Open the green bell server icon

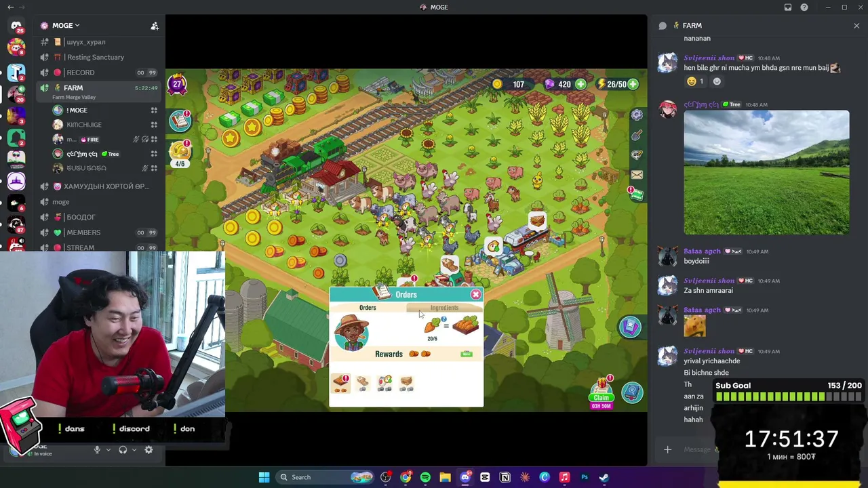click(x=16, y=138)
